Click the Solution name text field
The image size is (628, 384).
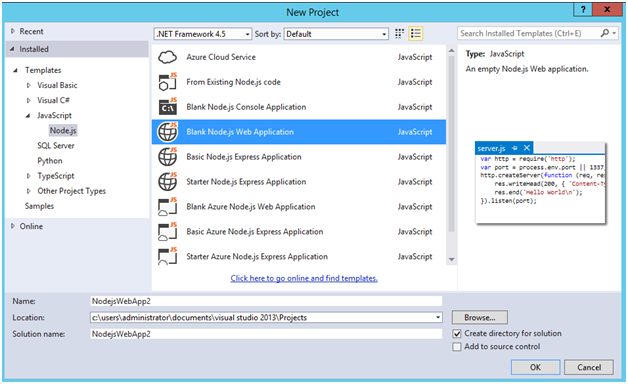(x=266, y=334)
